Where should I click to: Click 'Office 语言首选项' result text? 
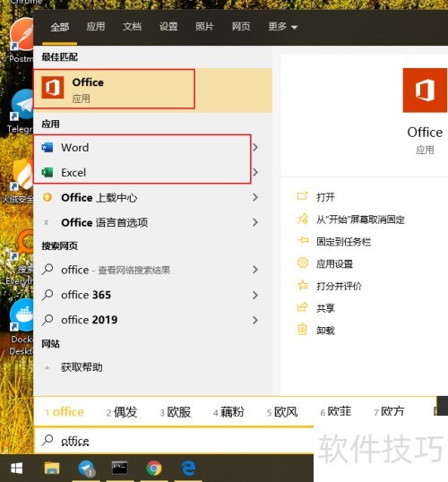click(105, 222)
